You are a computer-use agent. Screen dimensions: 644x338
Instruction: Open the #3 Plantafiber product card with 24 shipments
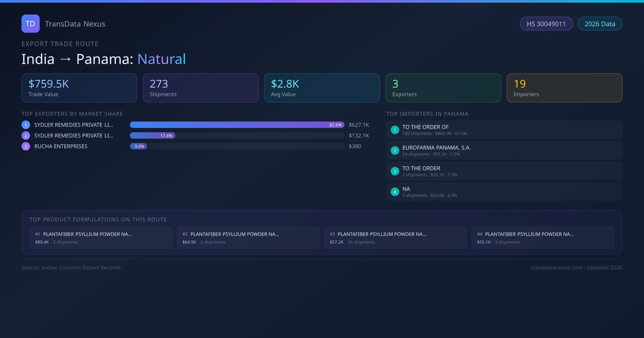pos(395,238)
